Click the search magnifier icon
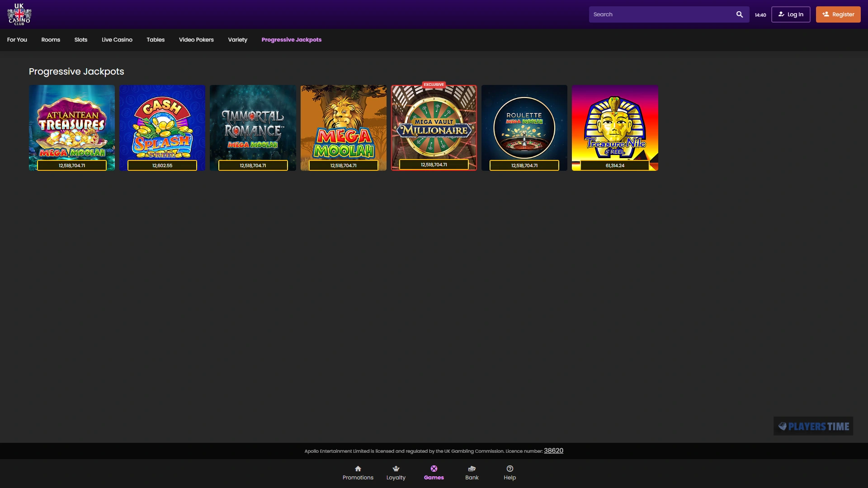Screen dimensions: 868x488 click(740, 14)
